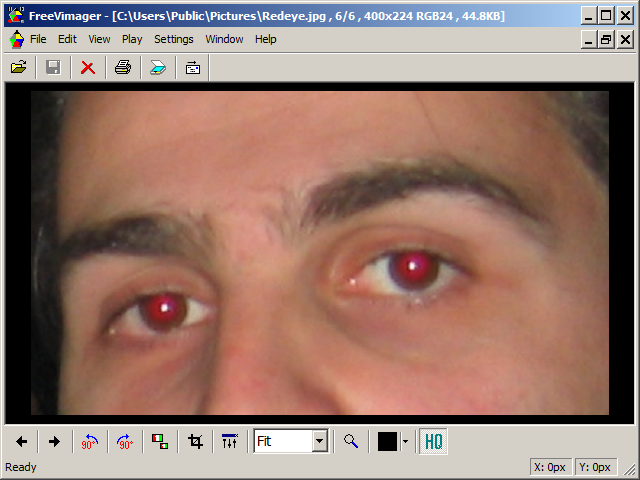640x480 pixels.
Task: Open the image adjustment sliders icon
Action: tap(229, 441)
